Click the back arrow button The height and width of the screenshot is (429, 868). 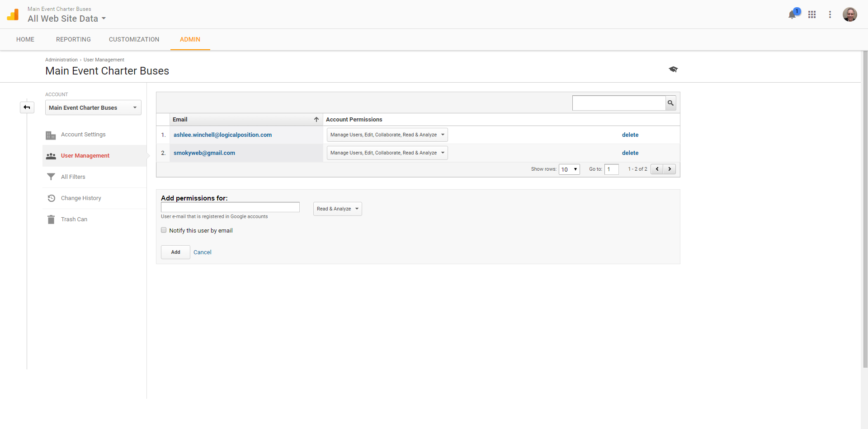click(x=27, y=107)
